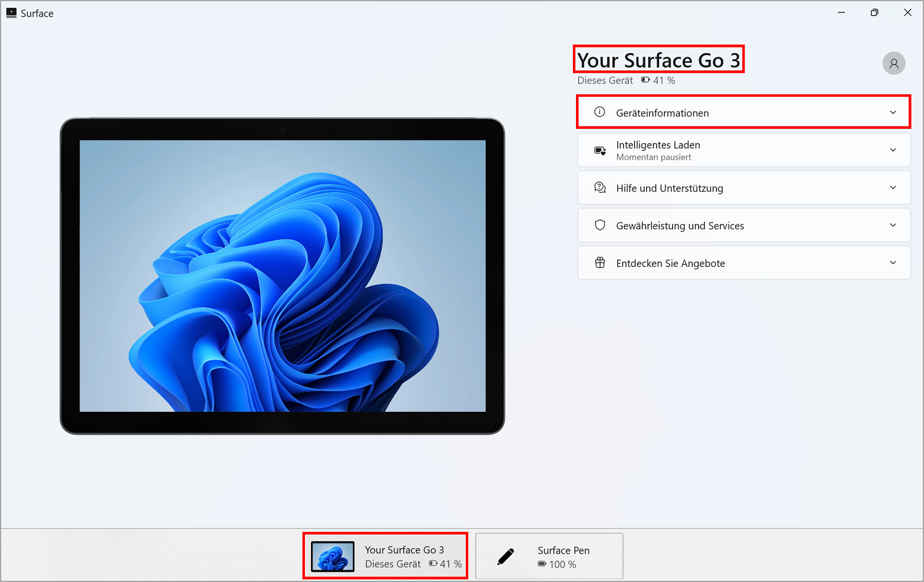The image size is (924, 582).
Task: Click battery icon next to 100 % Surface Pen
Action: [x=542, y=564]
